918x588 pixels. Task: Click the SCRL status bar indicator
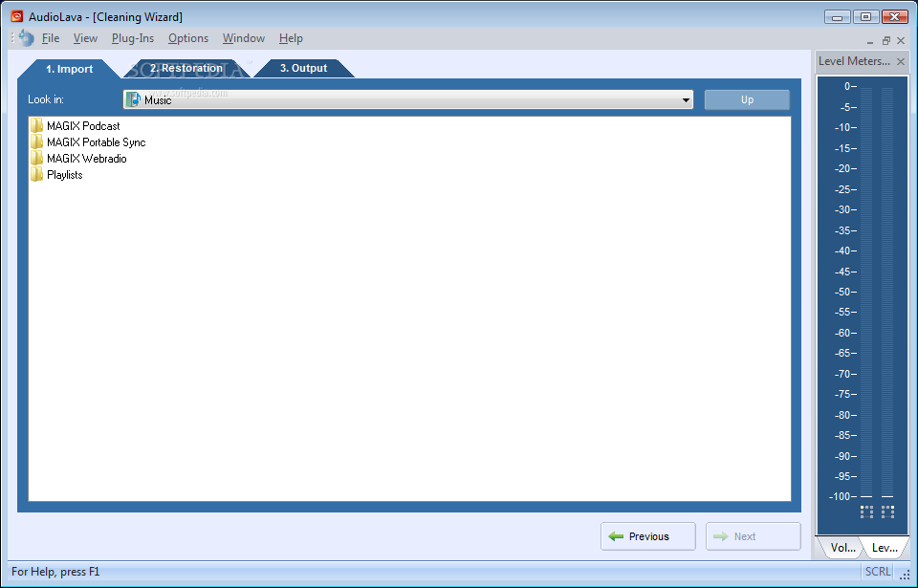coord(877,572)
